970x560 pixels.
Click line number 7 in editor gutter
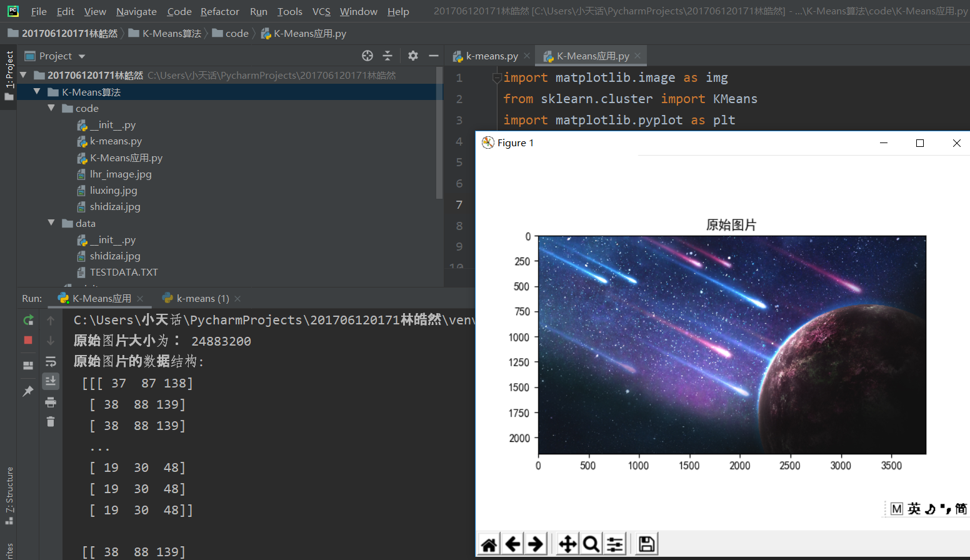tap(459, 204)
